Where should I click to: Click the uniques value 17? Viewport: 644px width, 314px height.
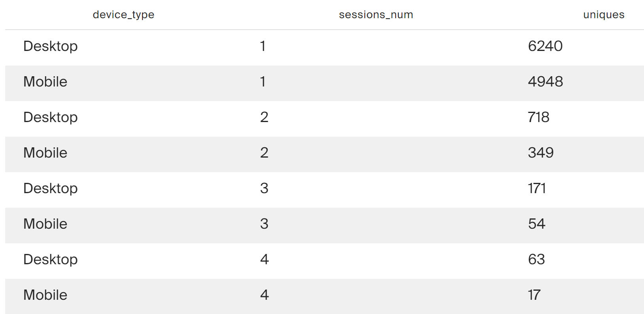534,295
